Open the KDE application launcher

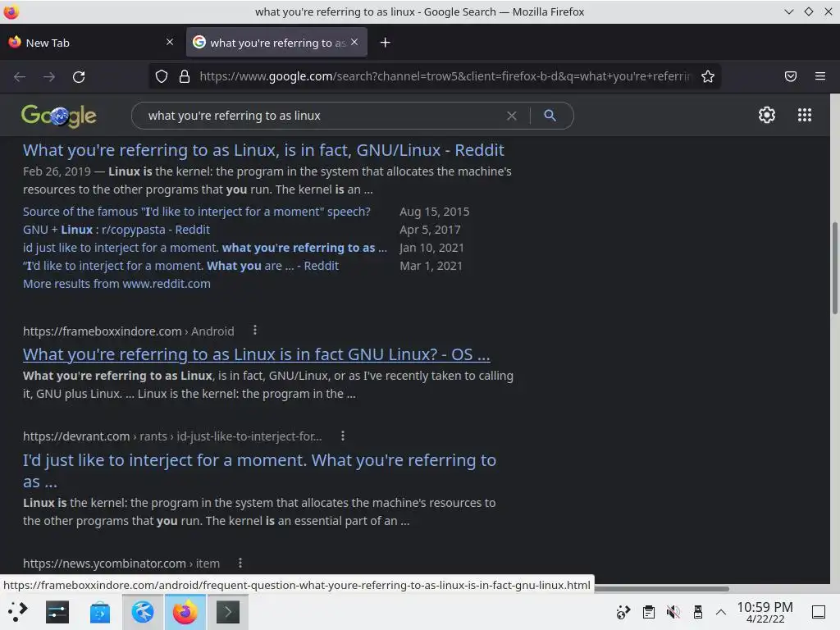(17, 612)
